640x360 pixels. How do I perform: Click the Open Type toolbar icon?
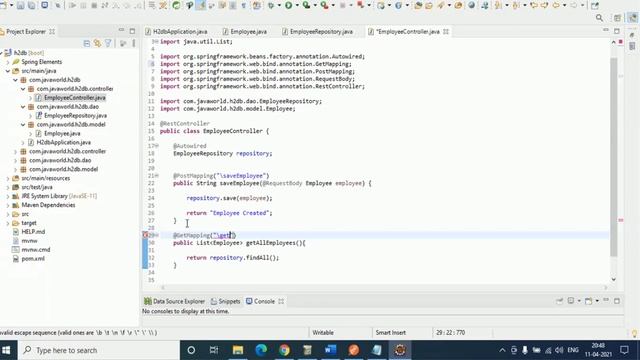pos(418,5)
